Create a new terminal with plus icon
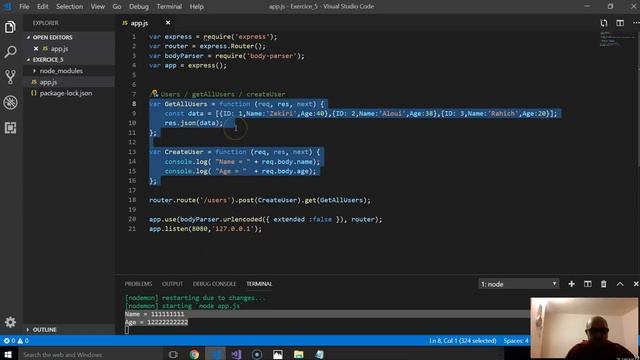 571,284
